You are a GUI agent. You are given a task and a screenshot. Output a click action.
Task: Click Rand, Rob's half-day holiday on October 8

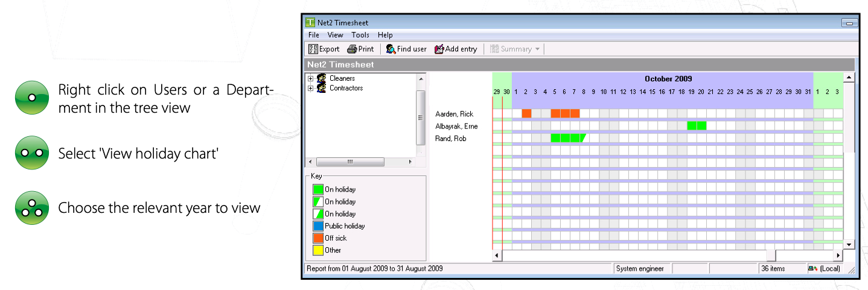[x=584, y=138]
